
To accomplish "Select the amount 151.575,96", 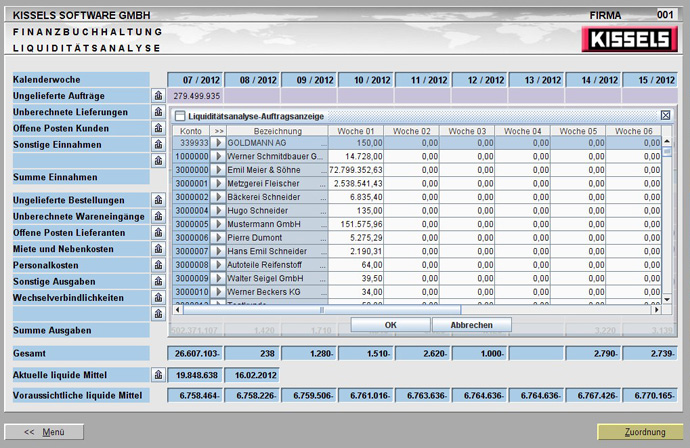I will tap(356, 224).
